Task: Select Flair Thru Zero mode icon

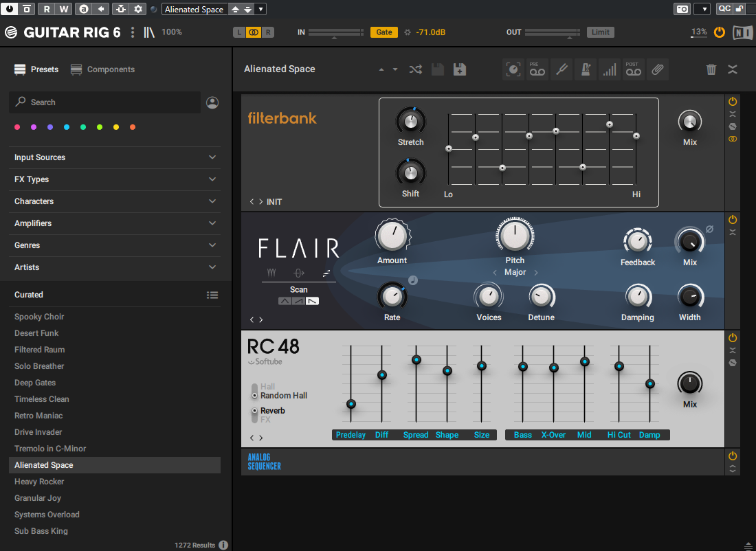Action: tap(299, 273)
